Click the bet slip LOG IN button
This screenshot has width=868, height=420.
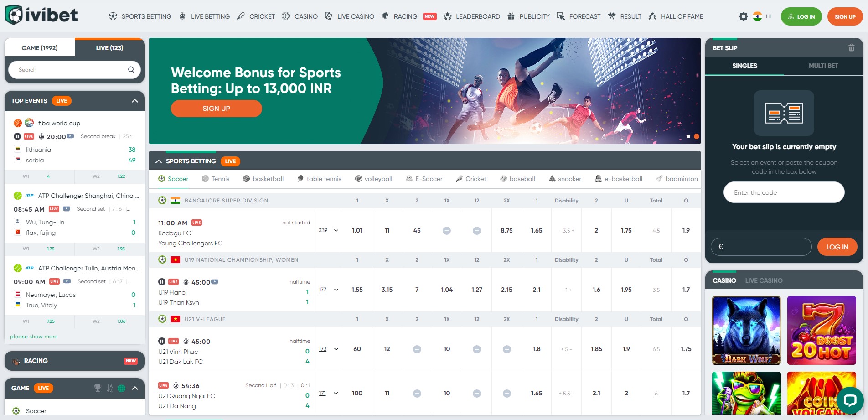click(x=837, y=247)
